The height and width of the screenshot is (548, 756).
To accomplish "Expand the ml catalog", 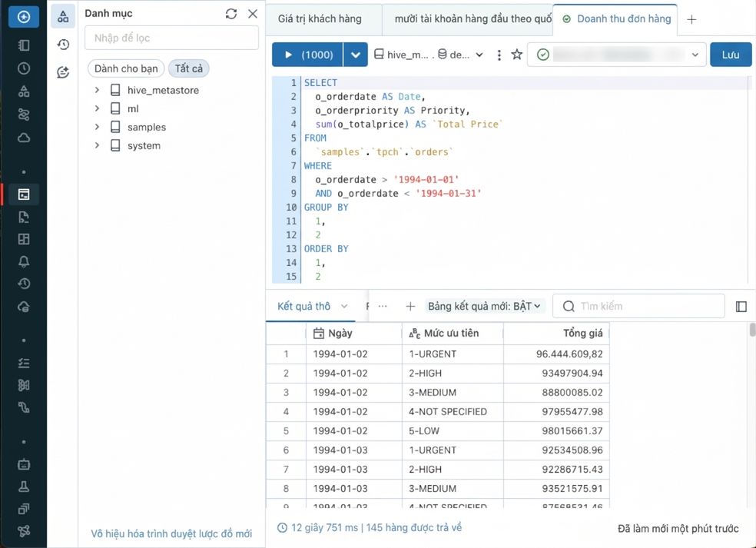I will click(97, 108).
